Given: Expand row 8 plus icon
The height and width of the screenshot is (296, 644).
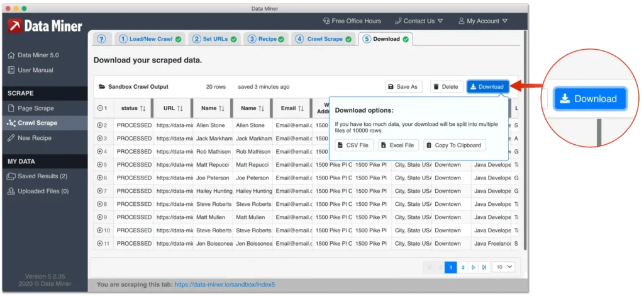Looking at the screenshot, I should coord(100,204).
